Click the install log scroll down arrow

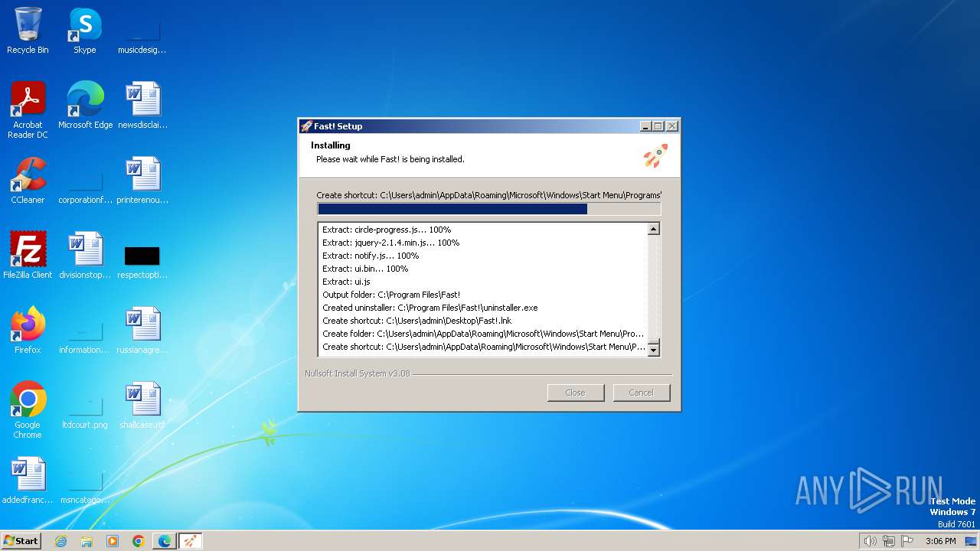tap(653, 350)
